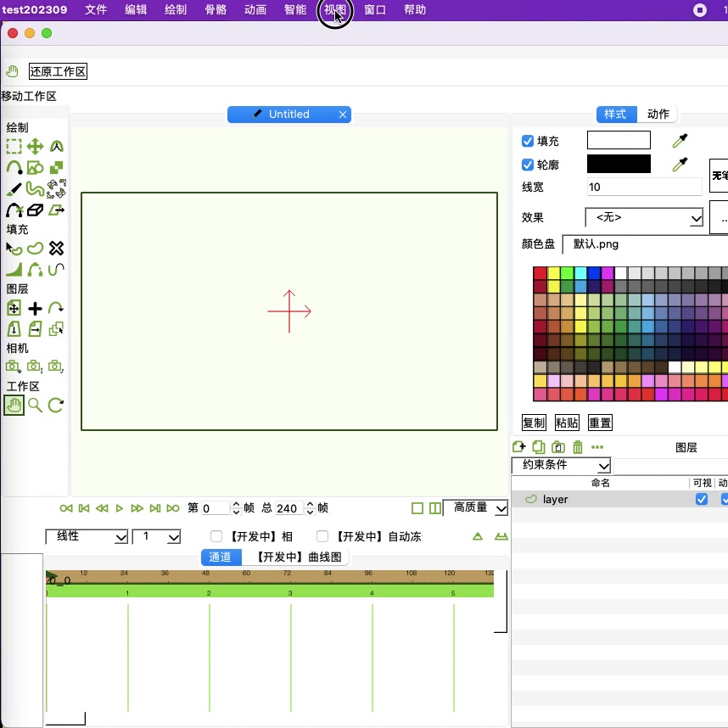Image resolution: width=728 pixels, height=728 pixels.
Task: Click the new layer icon in layers panel
Action: coord(519,447)
